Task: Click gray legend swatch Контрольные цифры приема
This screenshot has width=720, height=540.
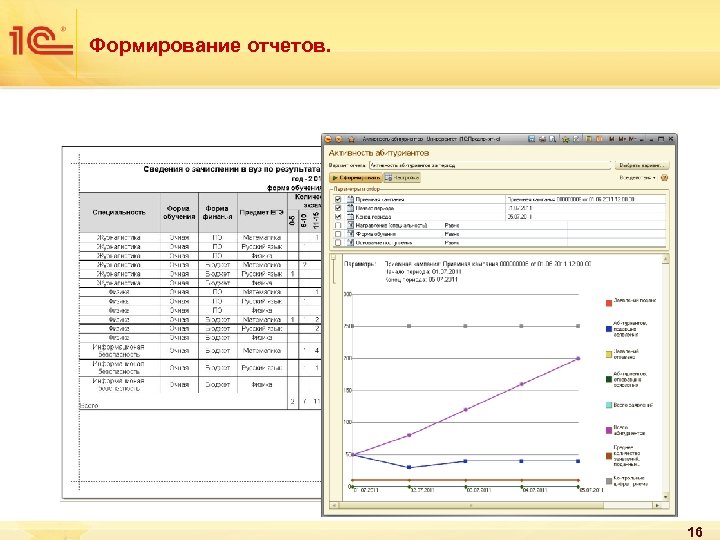Action: pyautogui.click(x=609, y=481)
